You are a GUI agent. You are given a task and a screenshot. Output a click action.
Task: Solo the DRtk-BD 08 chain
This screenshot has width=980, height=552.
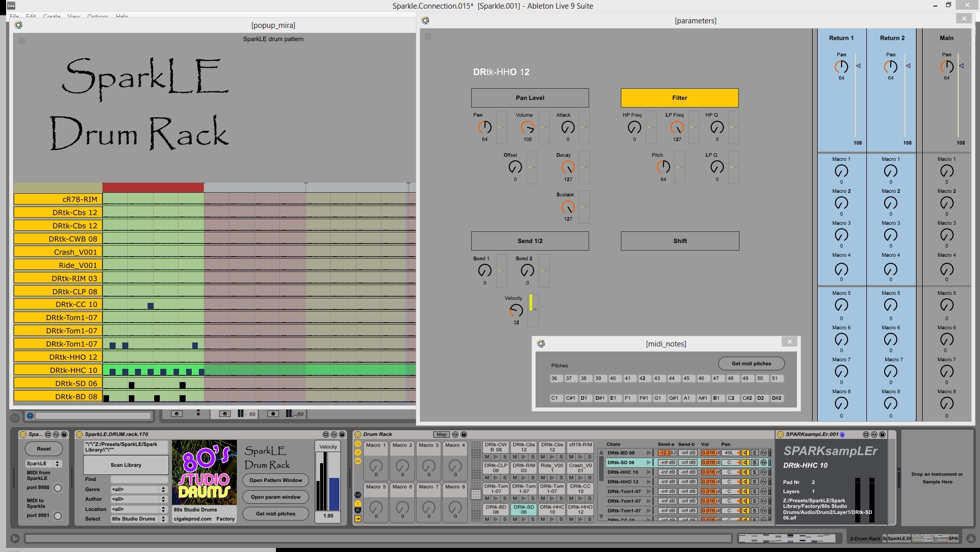pyautogui.click(x=754, y=453)
